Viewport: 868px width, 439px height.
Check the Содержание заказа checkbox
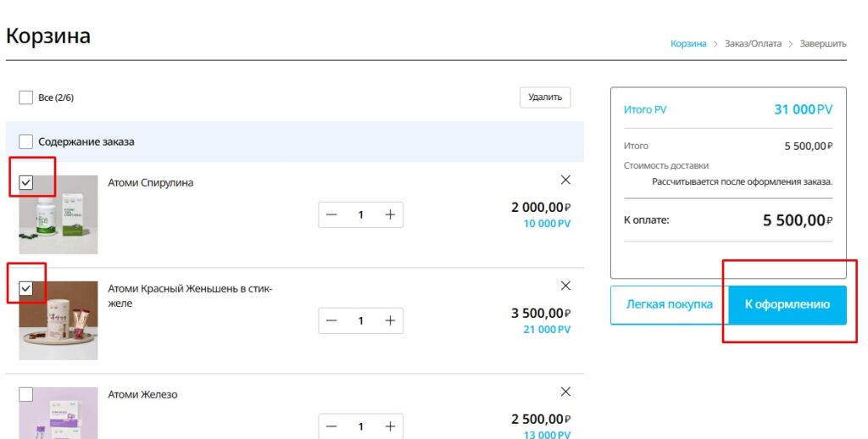click(25, 142)
